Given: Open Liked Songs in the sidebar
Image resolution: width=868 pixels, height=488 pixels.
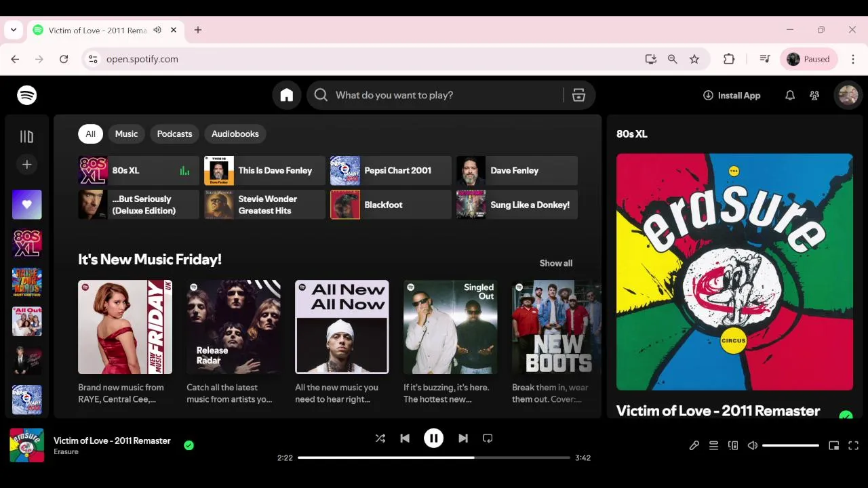Looking at the screenshot, I should pyautogui.click(x=27, y=205).
